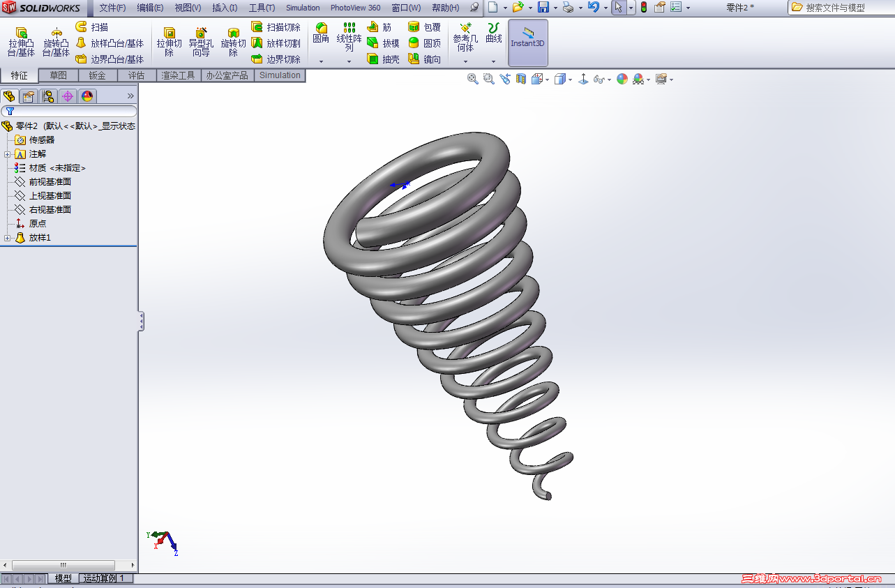Image resolution: width=895 pixels, height=588 pixels.
Task: Click the traffic-light Rebuild icon
Action: [643, 8]
